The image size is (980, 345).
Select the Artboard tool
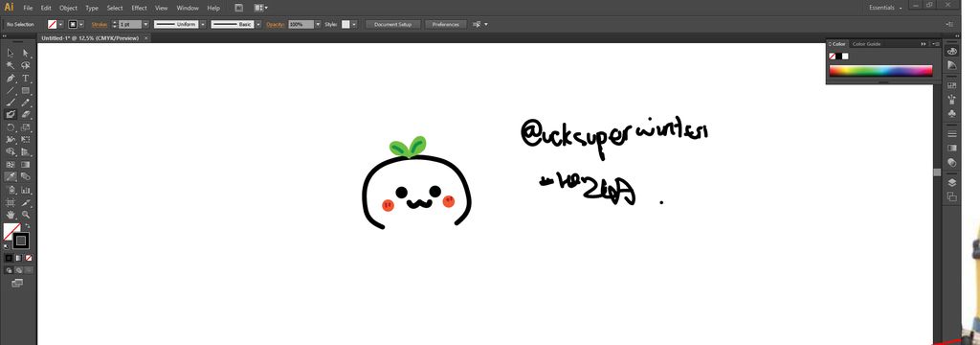click(x=11, y=202)
